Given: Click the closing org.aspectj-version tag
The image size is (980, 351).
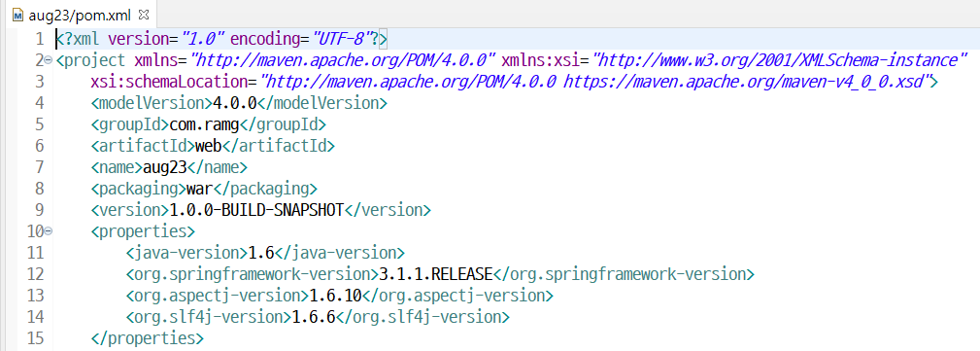Looking at the screenshot, I should [x=458, y=296].
